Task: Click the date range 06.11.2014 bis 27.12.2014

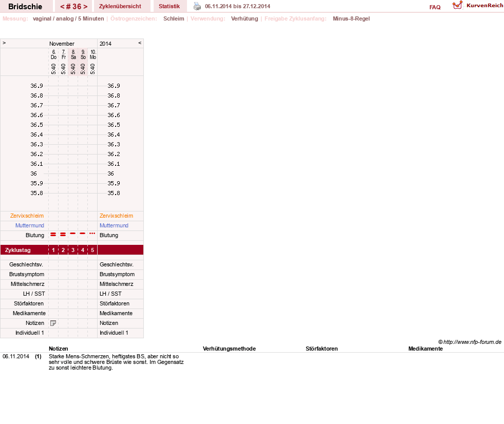Action: point(237,6)
